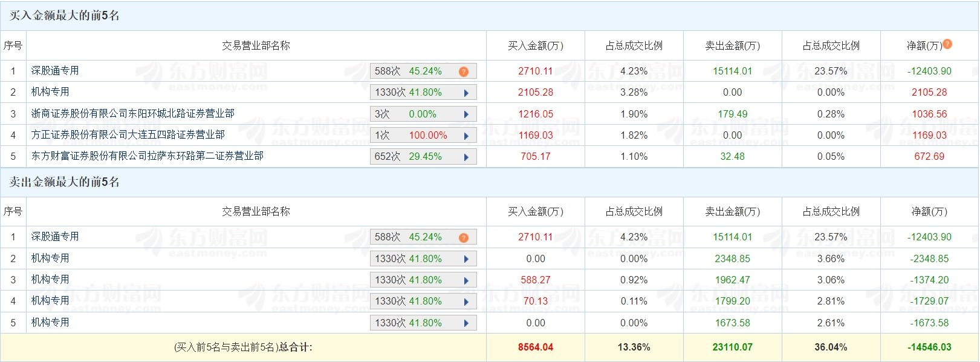Click 交易营业部名称 header in buy table
980x362 pixels.
coord(256,46)
